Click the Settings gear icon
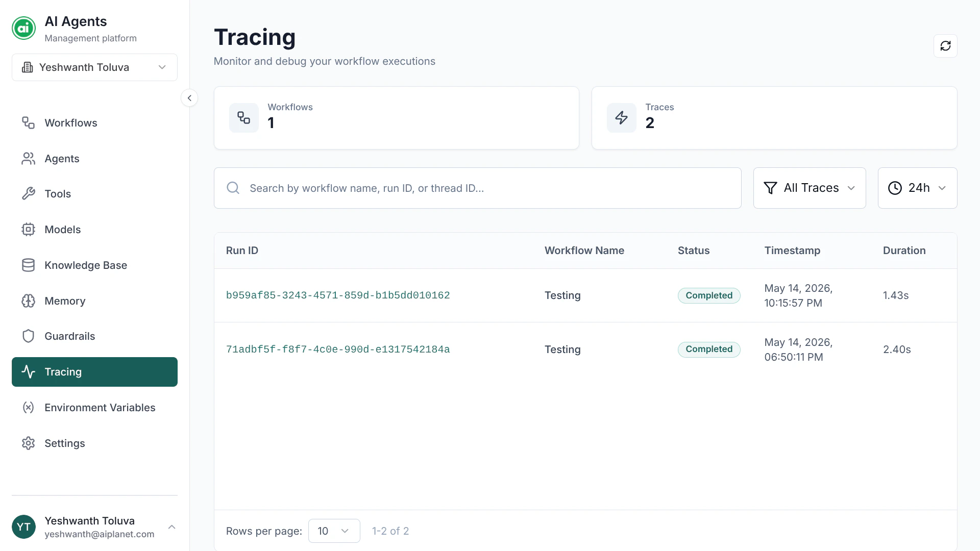 (28, 443)
